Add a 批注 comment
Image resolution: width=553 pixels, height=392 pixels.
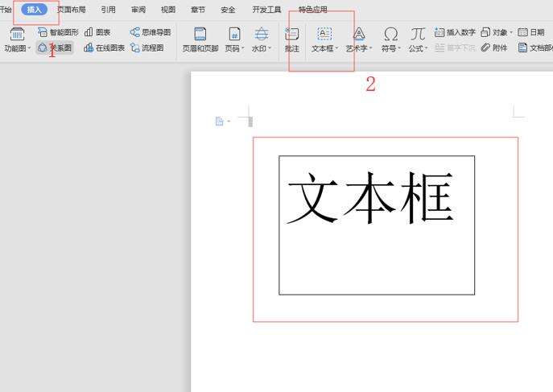(292, 39)
